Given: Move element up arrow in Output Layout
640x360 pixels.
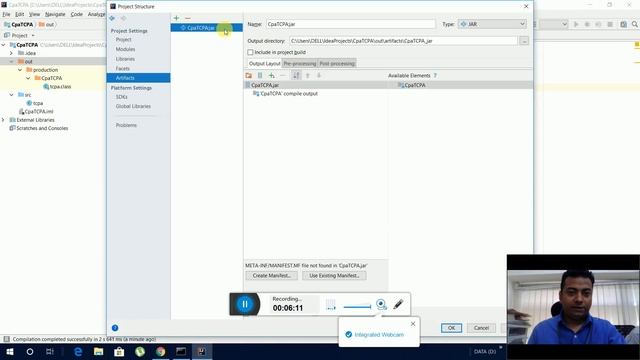Looking at the screenshot, I should click(308, 76).
